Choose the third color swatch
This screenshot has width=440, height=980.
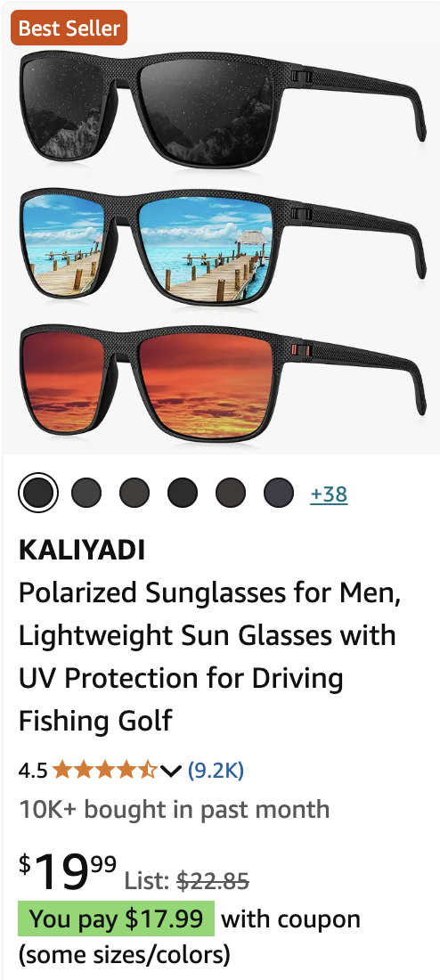(x=134, y=494)
